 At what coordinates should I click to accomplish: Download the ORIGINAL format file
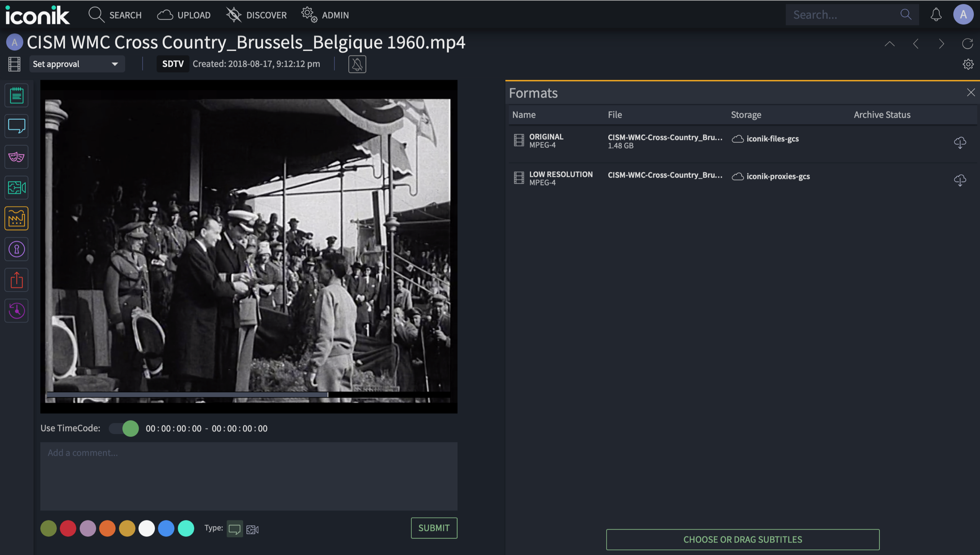[960, 142]
